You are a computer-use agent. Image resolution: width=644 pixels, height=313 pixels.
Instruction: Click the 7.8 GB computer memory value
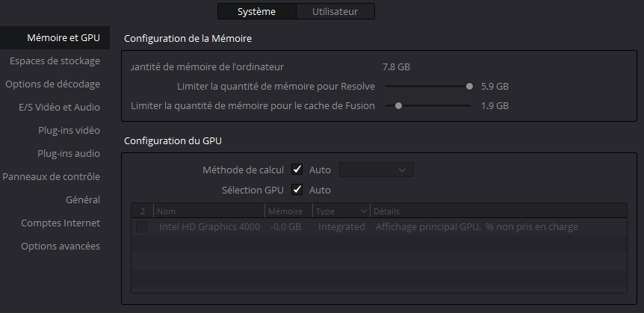tap(397, 67)
